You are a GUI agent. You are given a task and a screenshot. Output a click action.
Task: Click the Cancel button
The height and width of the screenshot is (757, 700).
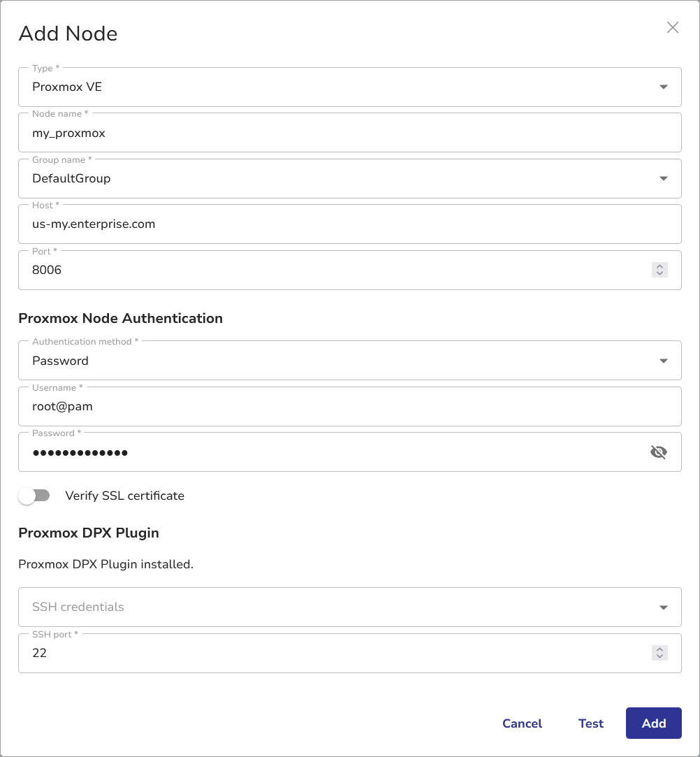pyautogui.click(x=522, y=723)
